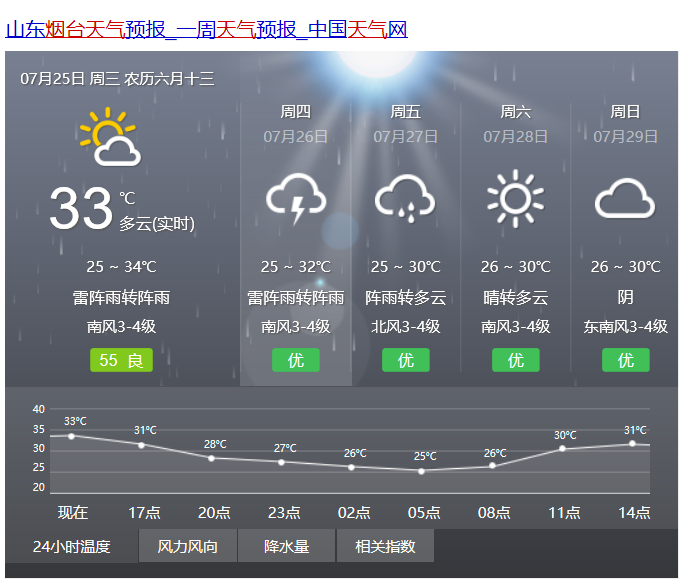The width and height of the screenshot is (681, 581).
Task: Click the 25℃ data point at 05点
Action: coord(422,471)
